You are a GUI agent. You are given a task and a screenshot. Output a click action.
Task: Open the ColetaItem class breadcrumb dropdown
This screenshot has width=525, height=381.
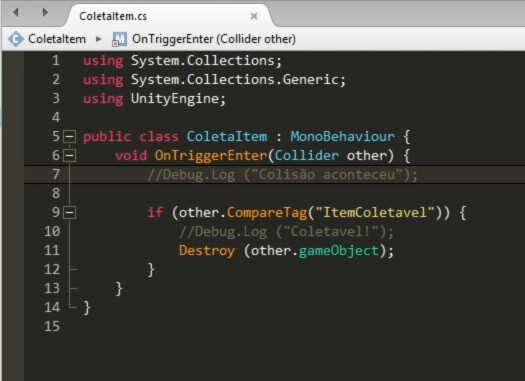57,39
